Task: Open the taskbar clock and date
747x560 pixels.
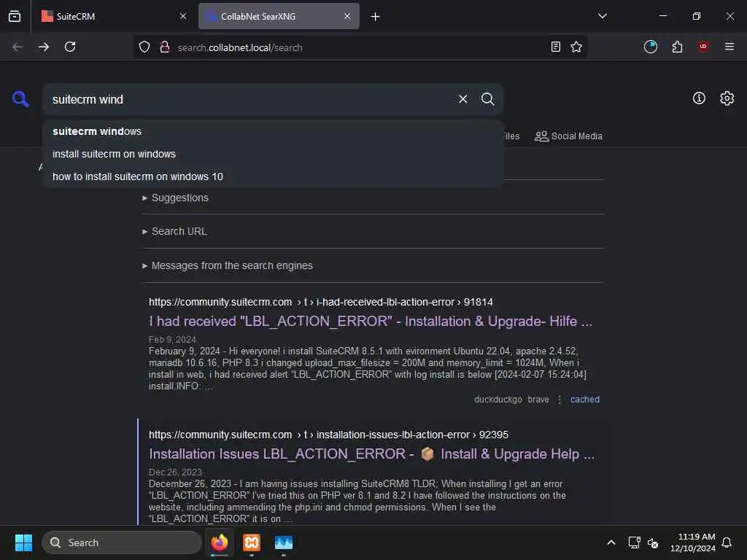Action: [x=693, y=542]
